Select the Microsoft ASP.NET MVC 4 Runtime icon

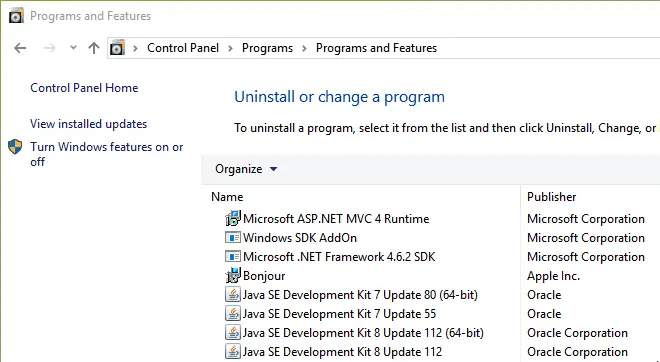233,218
